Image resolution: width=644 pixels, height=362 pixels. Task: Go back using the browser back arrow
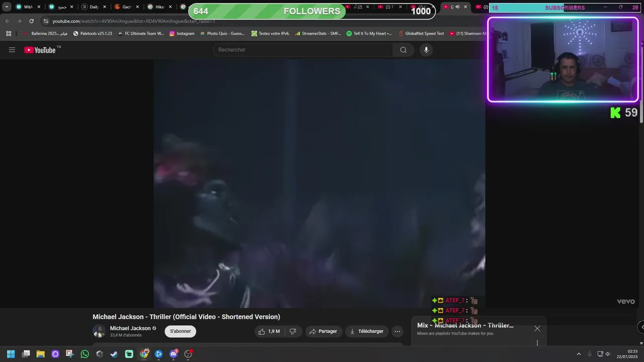point(7,21)
